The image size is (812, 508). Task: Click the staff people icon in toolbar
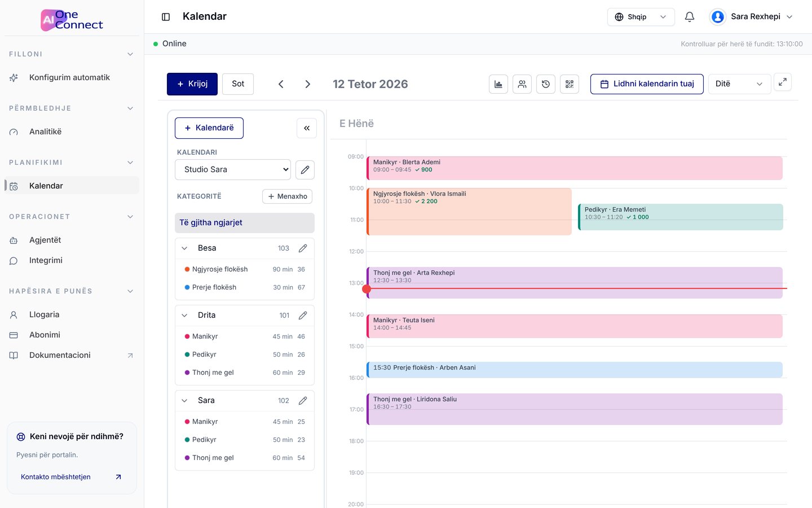coord(522,84)
